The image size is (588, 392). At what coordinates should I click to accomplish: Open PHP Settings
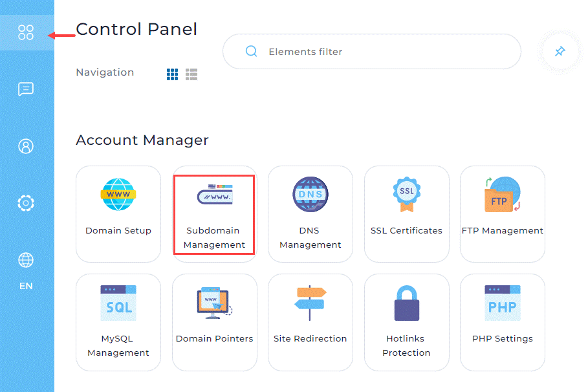(x=502, y=321)
